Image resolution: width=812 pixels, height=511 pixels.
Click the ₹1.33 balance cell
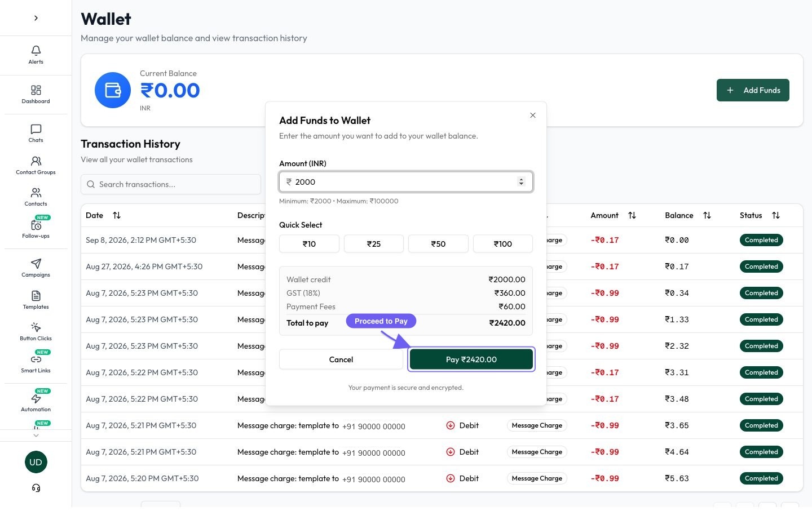click(x=677, y=319)
